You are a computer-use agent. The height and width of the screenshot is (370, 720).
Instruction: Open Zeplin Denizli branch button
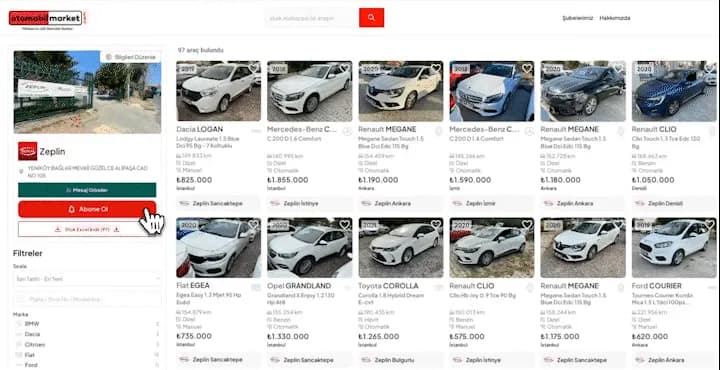coord(674,203)
